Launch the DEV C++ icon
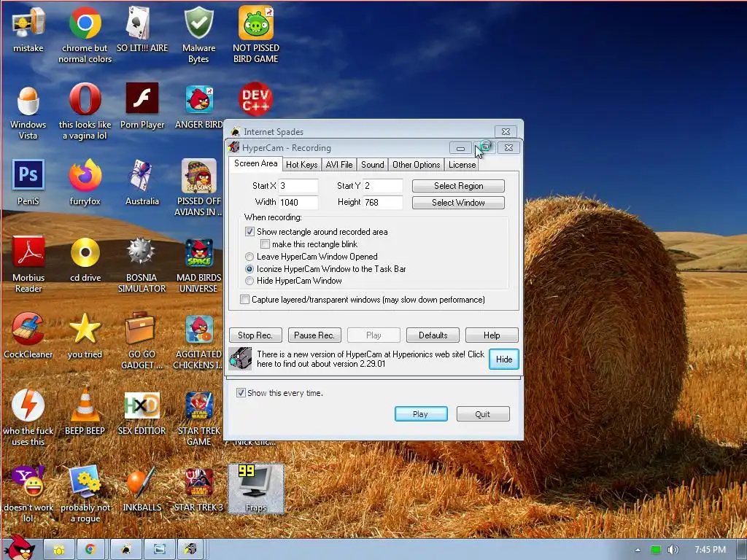This screenshot has width=747, height=560. tap(256, 99)
